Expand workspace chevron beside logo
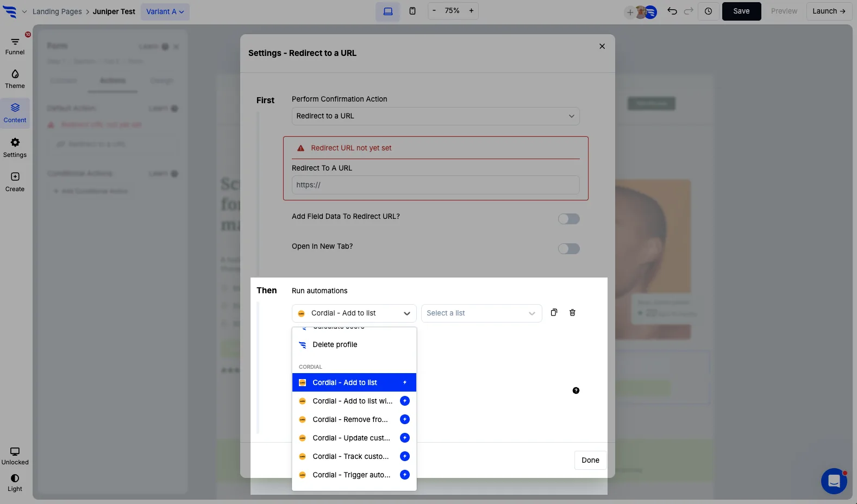 pos(24,11)
